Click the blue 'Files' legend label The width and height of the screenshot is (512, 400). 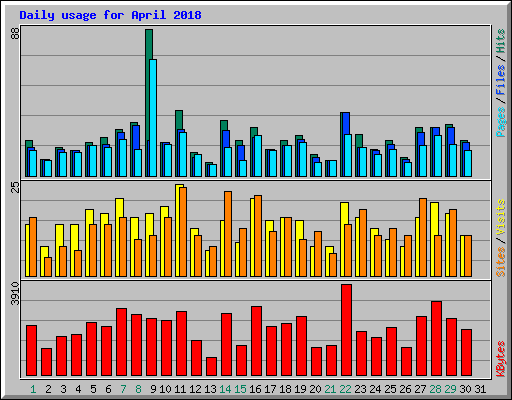[501, 80]
